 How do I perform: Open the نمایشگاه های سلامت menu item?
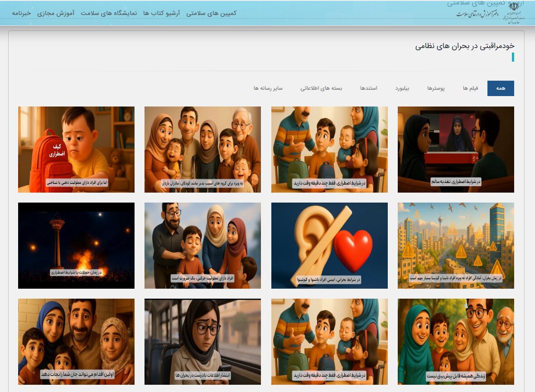click(109, 13)
